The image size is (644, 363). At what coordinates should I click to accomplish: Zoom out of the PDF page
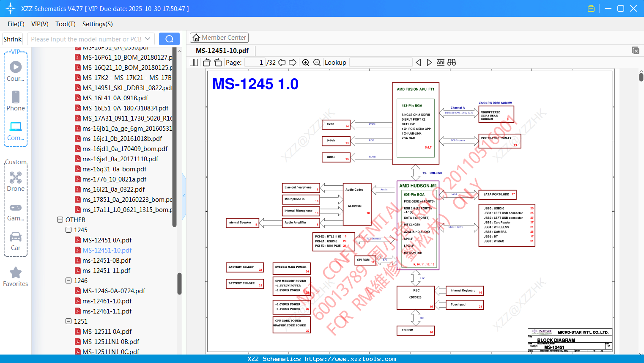pyautogui.click(x=317, y=63)
